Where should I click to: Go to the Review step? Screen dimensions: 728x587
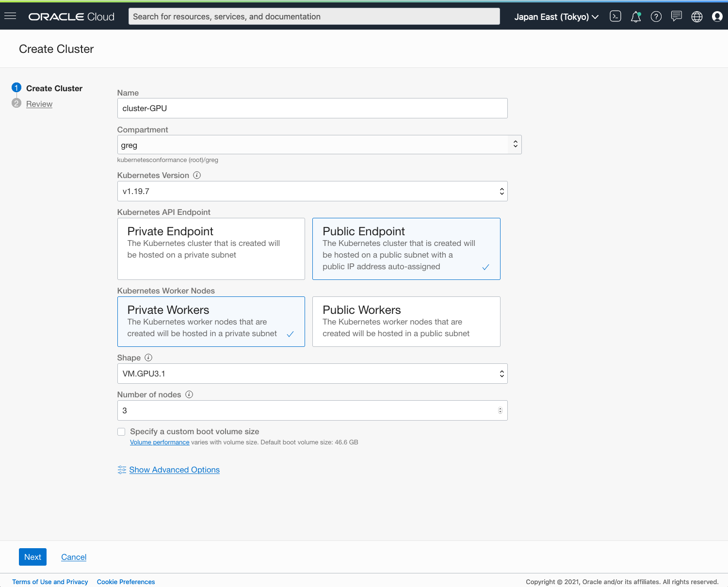click(x=39, y=104)
